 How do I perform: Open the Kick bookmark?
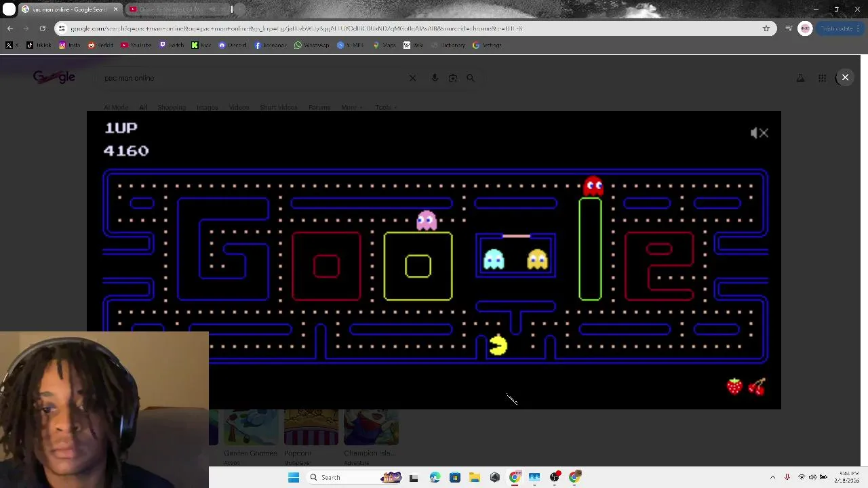click(201, 45)
